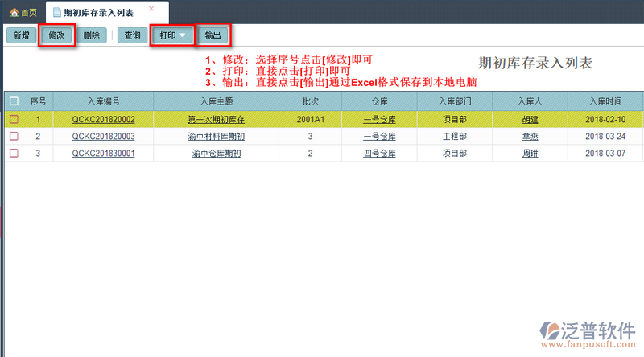Click the 入库时间 column header
Viewport: 644px width, 357px height.
point(605,101)
